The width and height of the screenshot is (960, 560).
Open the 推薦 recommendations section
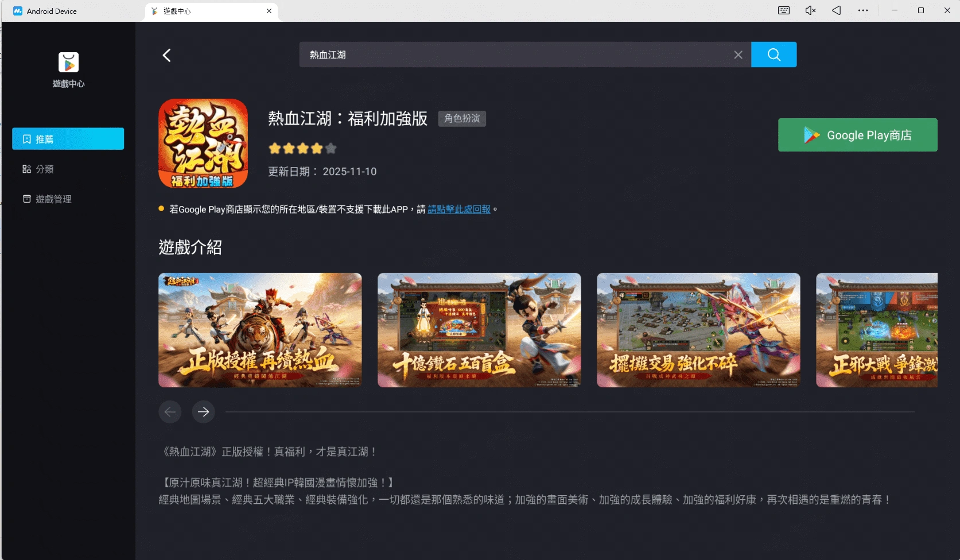coord(68,138)
